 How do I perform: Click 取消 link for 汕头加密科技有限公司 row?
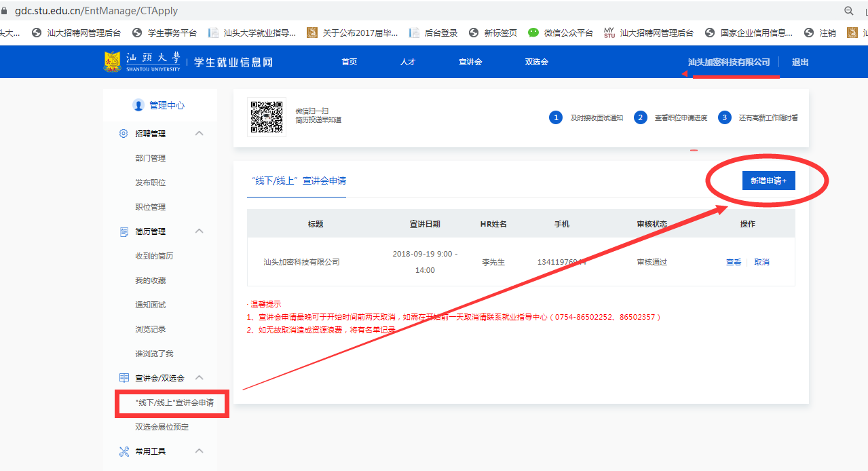point(762,262)
